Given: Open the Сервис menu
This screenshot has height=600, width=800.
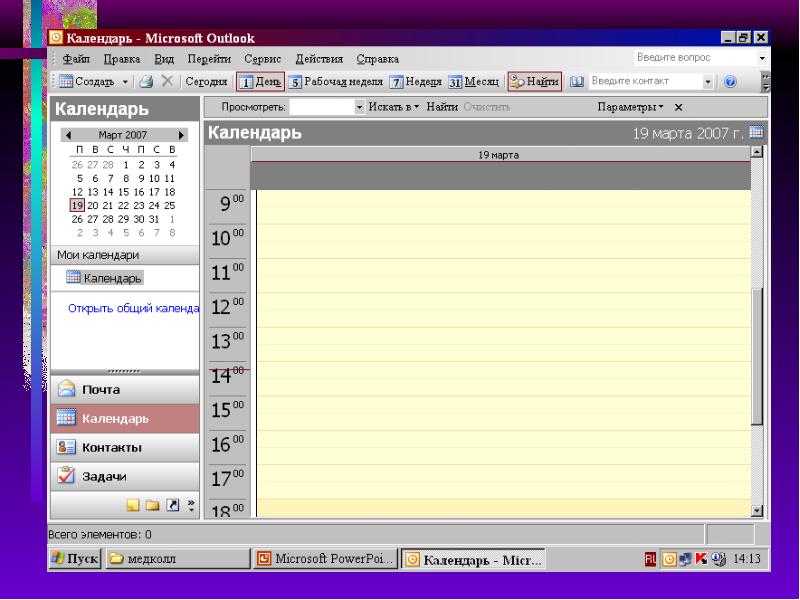Looking at the screenshot, I should pos(263,59).
